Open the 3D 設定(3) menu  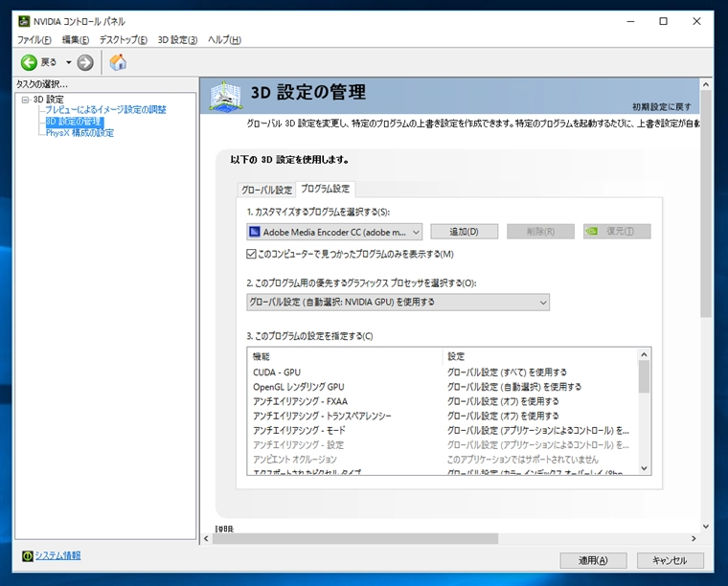click(x=177, y=40)
